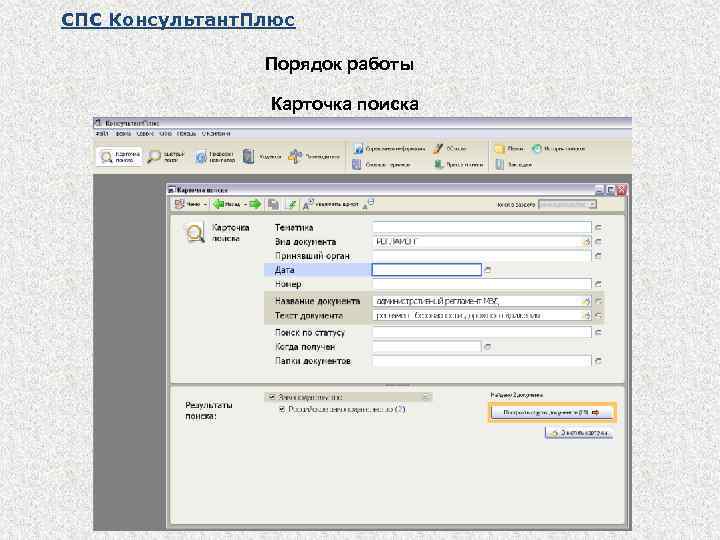Click Построить список документов (F9) button
720x540 pixels.
point(551,412)
